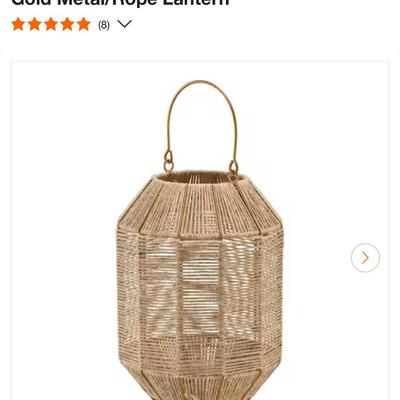Viewport: 400px width, 400px height.
Task: Click the Gold Metal/Rope Lantern title
Action: (121, 3)
